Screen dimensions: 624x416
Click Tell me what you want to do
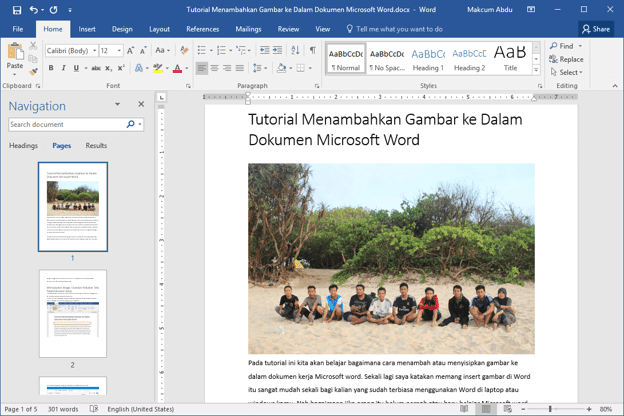[x=394, y=29]
